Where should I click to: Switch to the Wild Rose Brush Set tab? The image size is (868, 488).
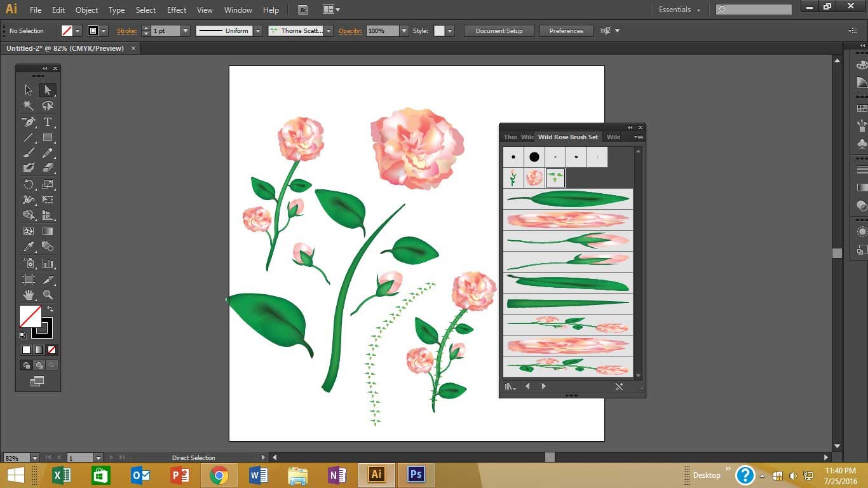coord(568,137)
